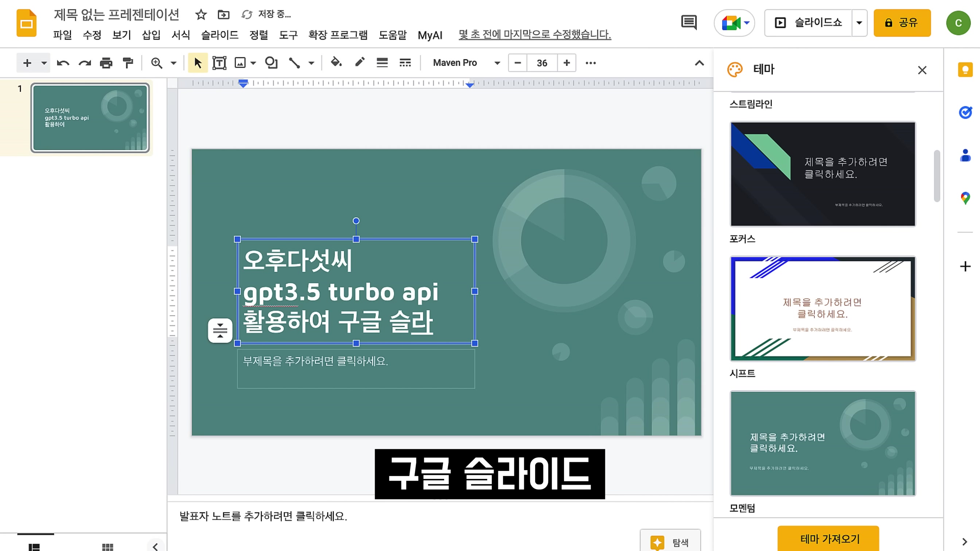The image size is (980, 551).
Task: Activate the paint format tool
Action: click(x=128, y=63)
